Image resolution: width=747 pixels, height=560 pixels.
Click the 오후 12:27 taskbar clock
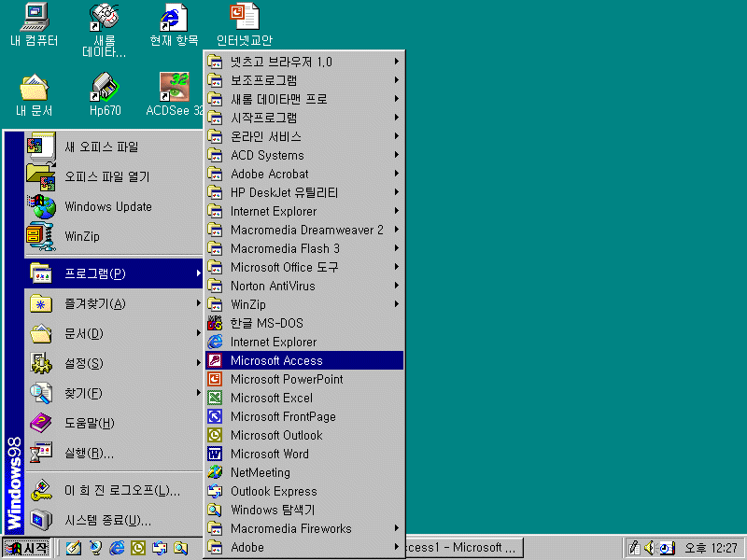coord(711,548)
